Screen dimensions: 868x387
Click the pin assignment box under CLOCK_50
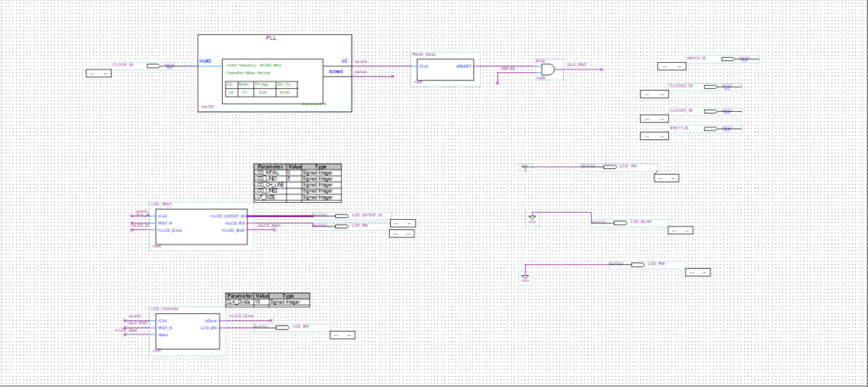pyautogui.click(x=98, y=74)
